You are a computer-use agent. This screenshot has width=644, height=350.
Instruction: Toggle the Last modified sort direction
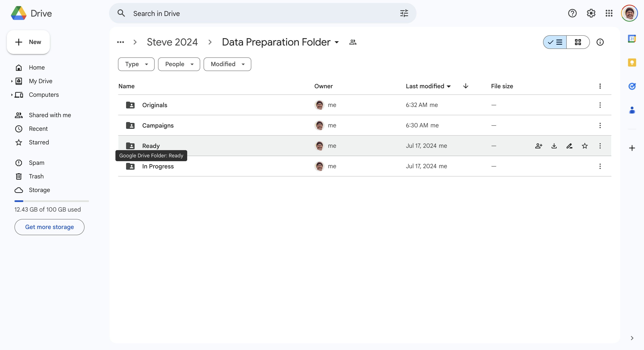tap(466, 86)
